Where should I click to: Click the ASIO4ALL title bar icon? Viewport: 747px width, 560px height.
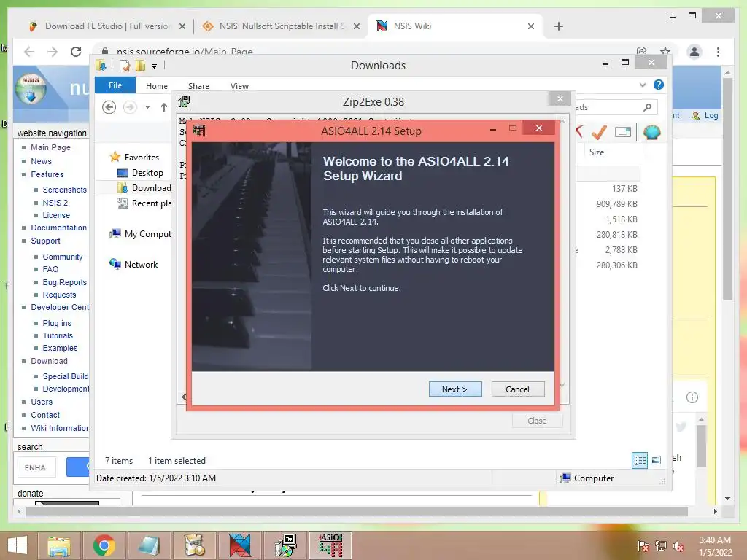tap(199, 130)
